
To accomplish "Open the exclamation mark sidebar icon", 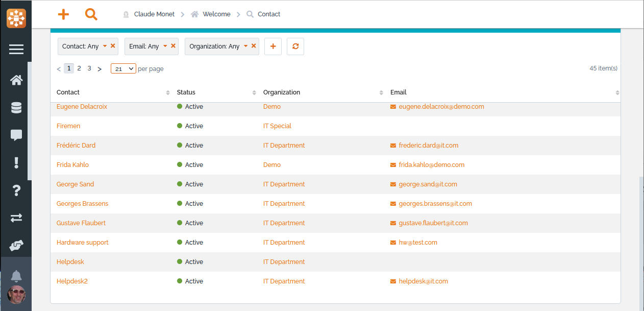I will pyautogui.click(x=16, y=163).
